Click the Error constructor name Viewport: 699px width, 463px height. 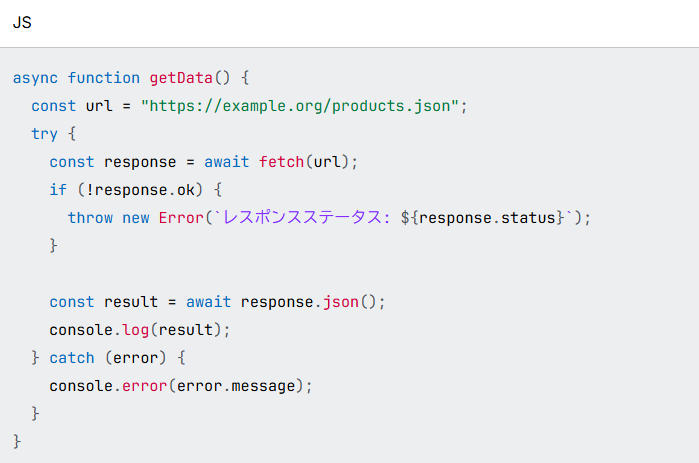[180, 218]
